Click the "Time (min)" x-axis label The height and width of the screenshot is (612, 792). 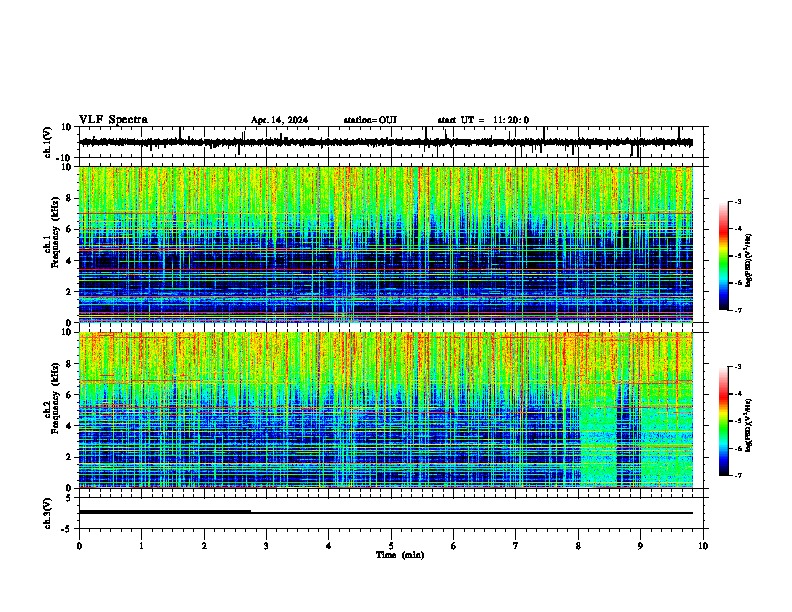400,555
